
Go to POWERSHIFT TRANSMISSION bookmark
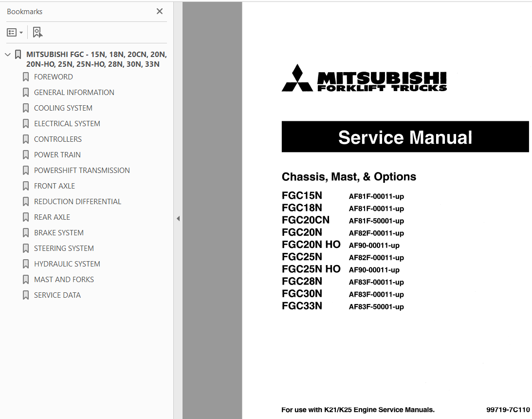point(82,171)
